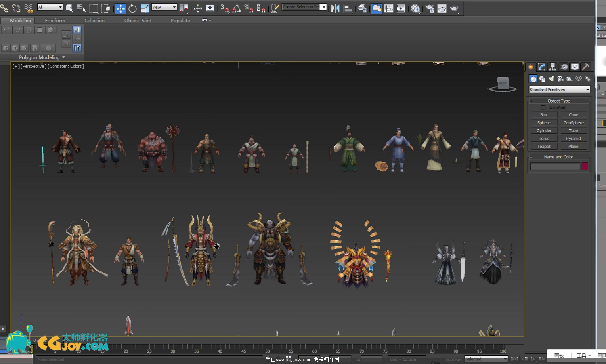This screenshot has height=364, width=606.
Task: Enable the AutoGrid checkbox
Action: 543,108
